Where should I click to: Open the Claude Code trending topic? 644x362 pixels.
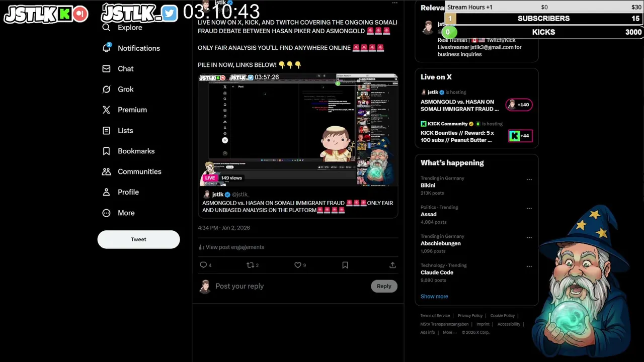coord(437,273)
